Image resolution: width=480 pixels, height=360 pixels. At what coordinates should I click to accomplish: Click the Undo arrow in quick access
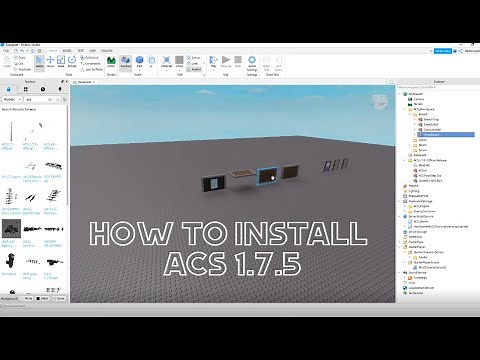22,51
